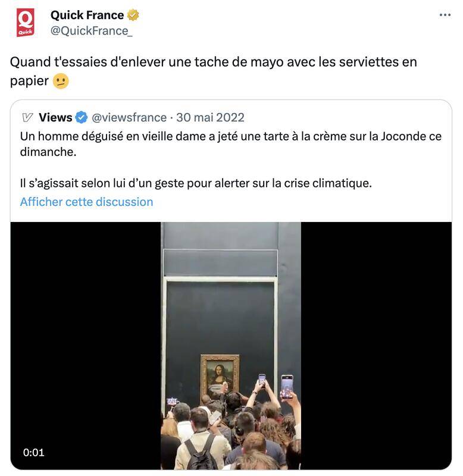Open the @QuickFrance_ handle

92,31
